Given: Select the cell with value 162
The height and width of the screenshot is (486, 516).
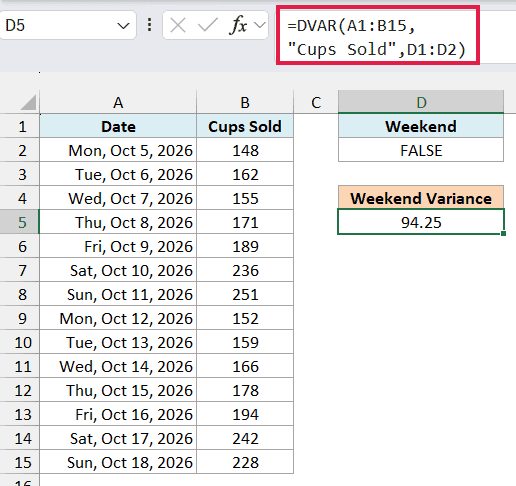Looking at the screenshot, I should tap(245, 174).
